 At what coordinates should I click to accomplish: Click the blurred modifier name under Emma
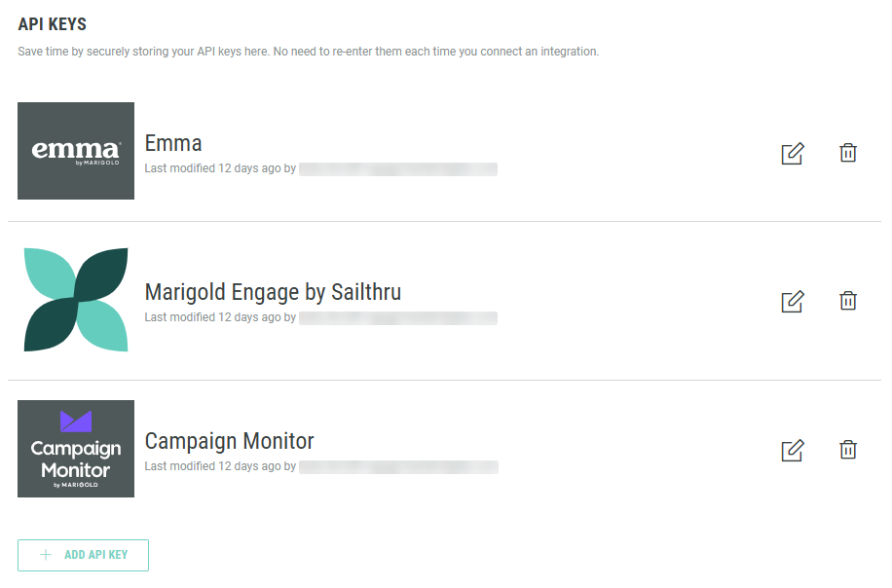[398, 169]
